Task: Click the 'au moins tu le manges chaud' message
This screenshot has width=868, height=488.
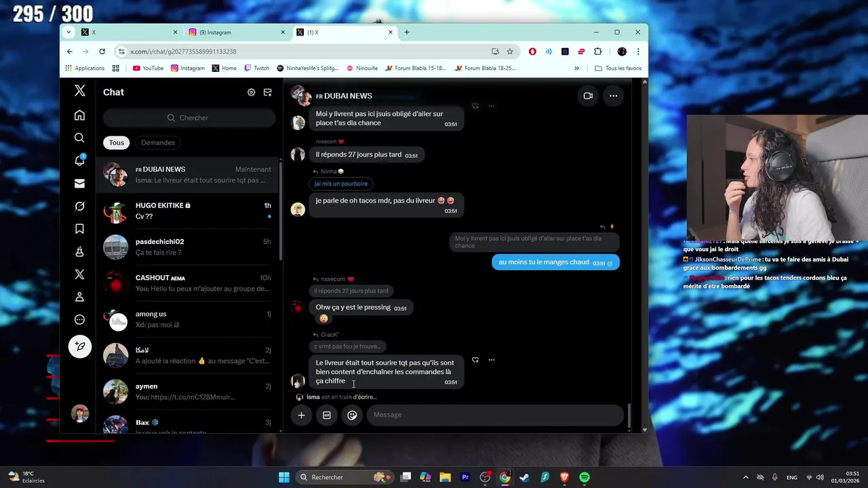Action: pos(555,262)
